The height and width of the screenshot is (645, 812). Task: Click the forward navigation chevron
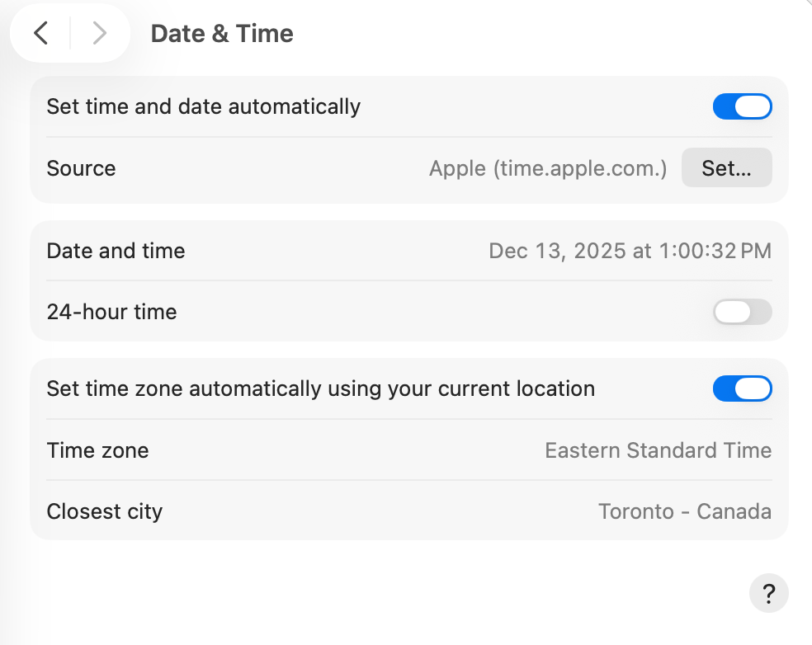[99, 33]
